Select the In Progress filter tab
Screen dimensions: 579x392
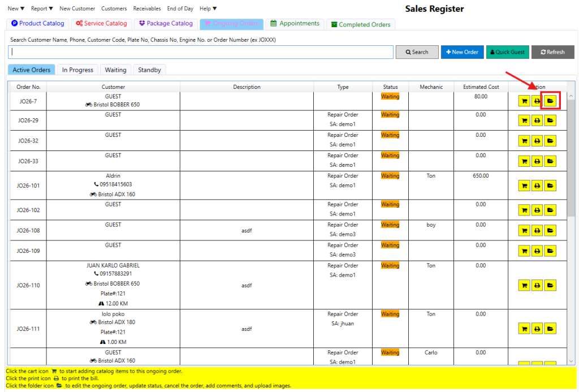click(77, 70)
